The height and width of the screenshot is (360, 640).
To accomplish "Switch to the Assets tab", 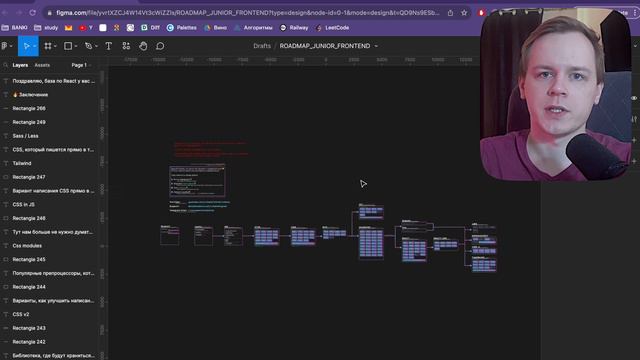I will [x=42, y=65].
